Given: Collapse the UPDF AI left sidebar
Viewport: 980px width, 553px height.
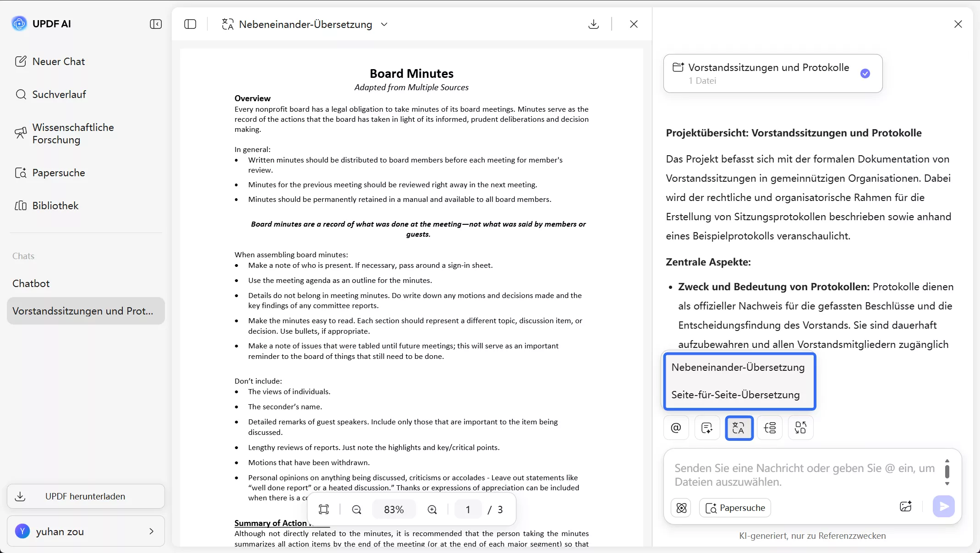Looking at the screenshot, I should [156, 24].
